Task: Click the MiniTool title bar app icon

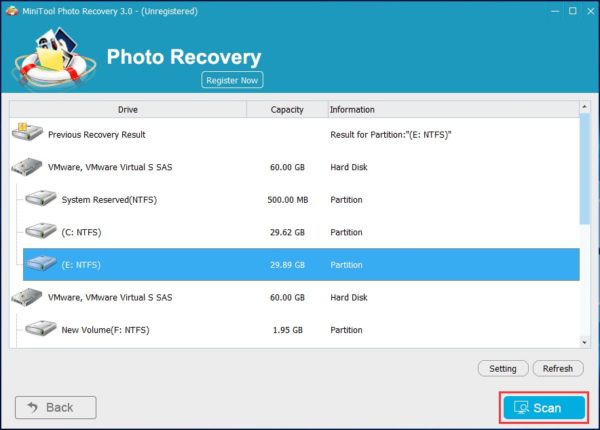Action: (x=12, y=11)
